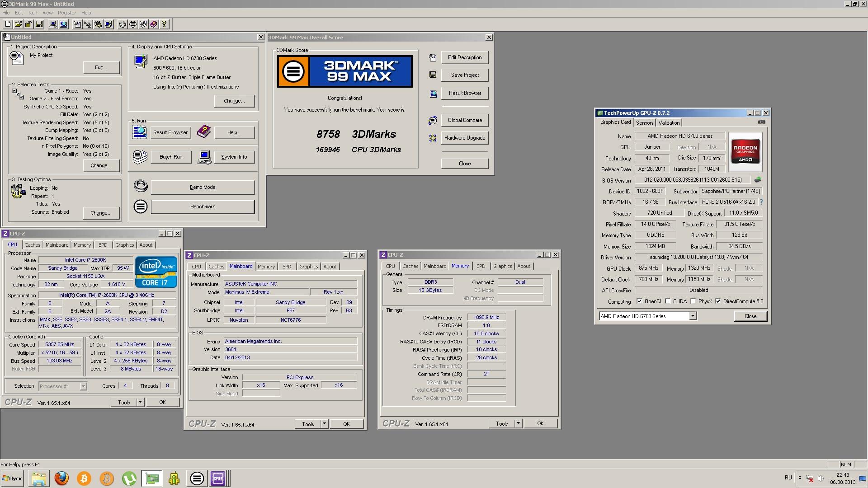
Task: Switch to Caches tab in first CPU-Z window
Action: point(33,245)
